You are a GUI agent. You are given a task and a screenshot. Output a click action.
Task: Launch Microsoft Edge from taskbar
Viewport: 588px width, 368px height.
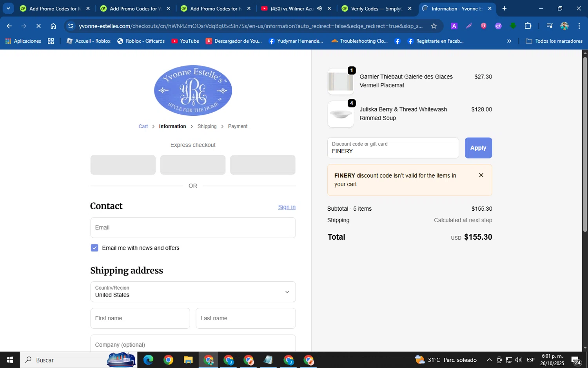(148, 360)
